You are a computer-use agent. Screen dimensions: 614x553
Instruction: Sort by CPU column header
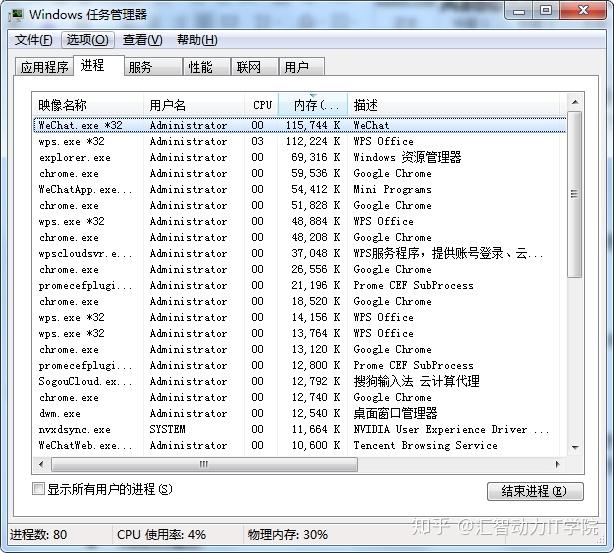262,105
